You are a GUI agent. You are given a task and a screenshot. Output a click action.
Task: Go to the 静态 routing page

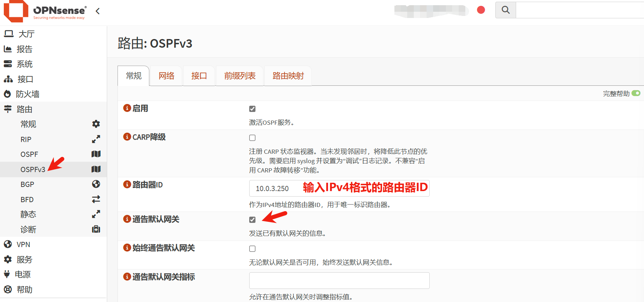tap(28, 215)
